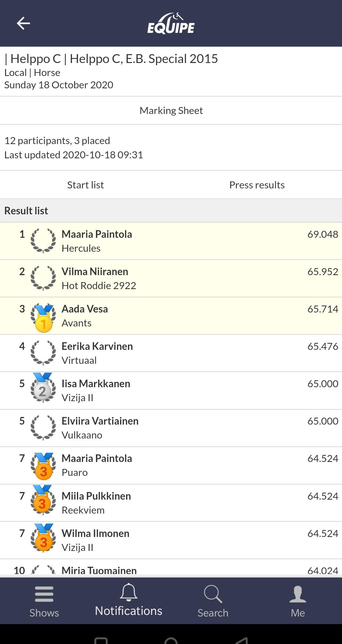Image resolution: width=342 pixels, height=644 pixels.
Task: Tap Android home button
Action: [171, 640]
